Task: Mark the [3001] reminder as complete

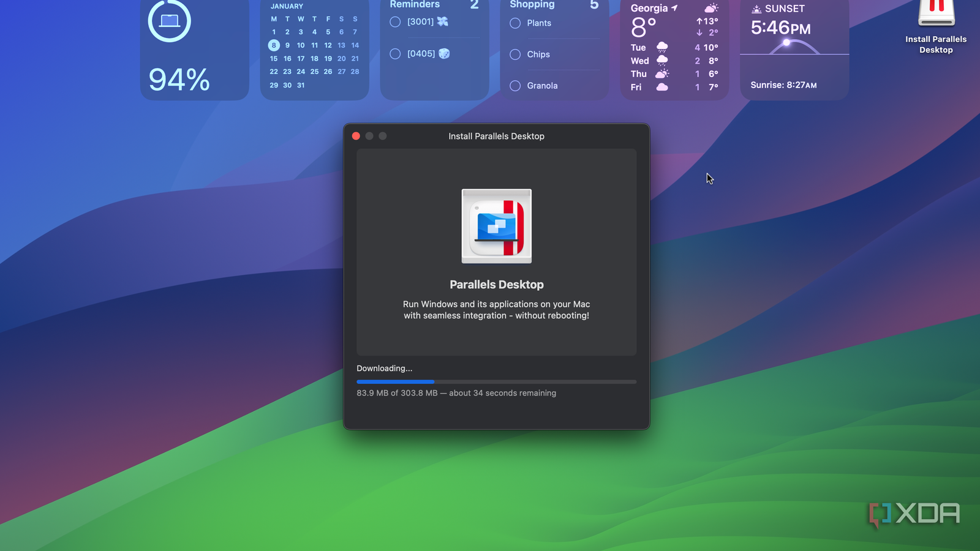Action: point(395,22)
